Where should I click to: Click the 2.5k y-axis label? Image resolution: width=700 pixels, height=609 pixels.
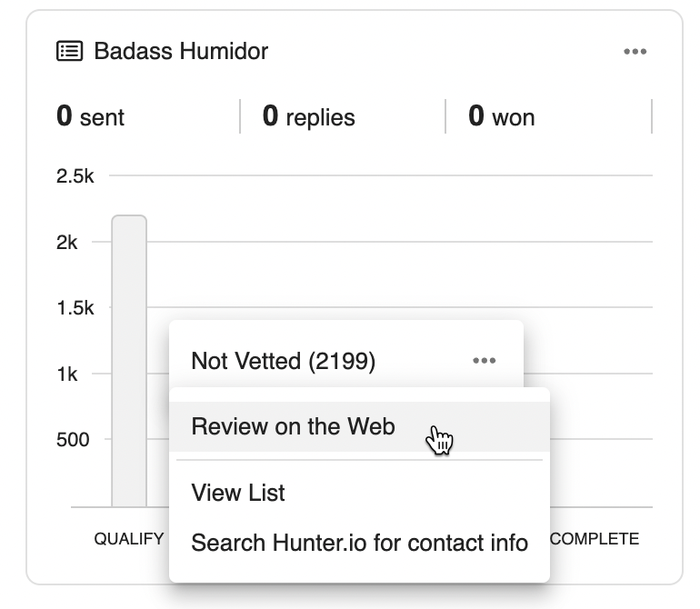coord(75,176)
